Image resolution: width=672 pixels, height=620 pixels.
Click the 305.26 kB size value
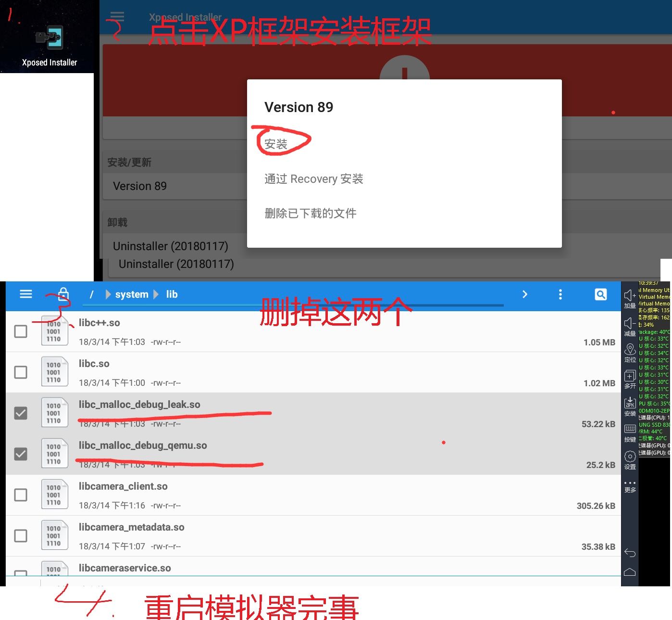[x=596, y=506]
